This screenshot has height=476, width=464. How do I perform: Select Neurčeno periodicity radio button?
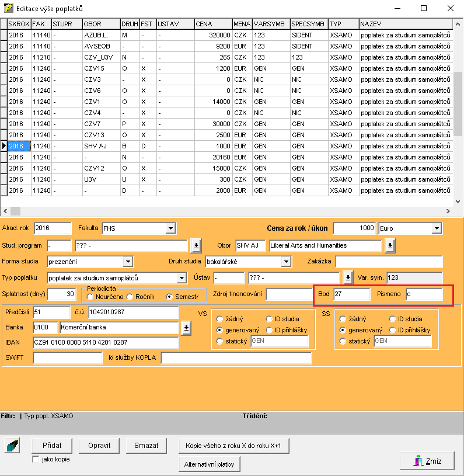91,297
